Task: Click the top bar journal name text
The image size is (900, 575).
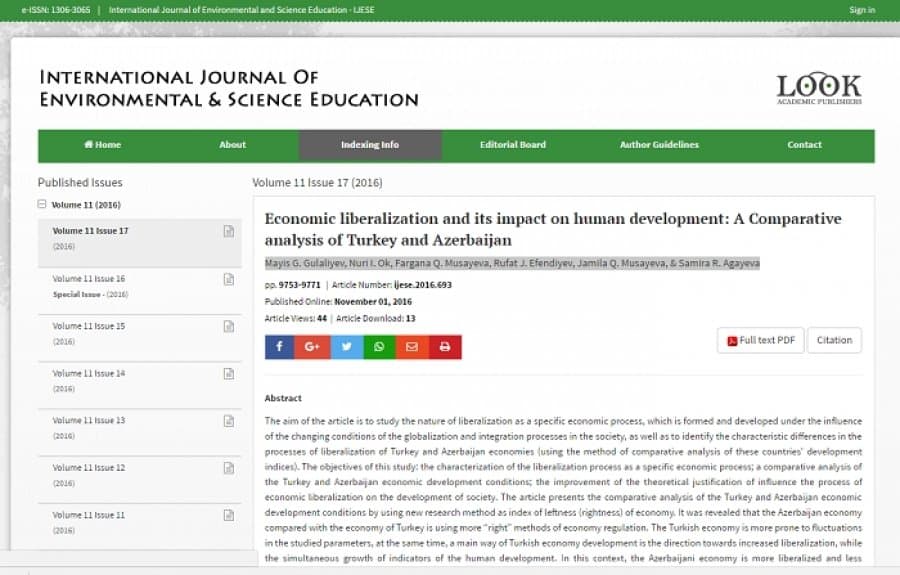Action: coord(242,10)
